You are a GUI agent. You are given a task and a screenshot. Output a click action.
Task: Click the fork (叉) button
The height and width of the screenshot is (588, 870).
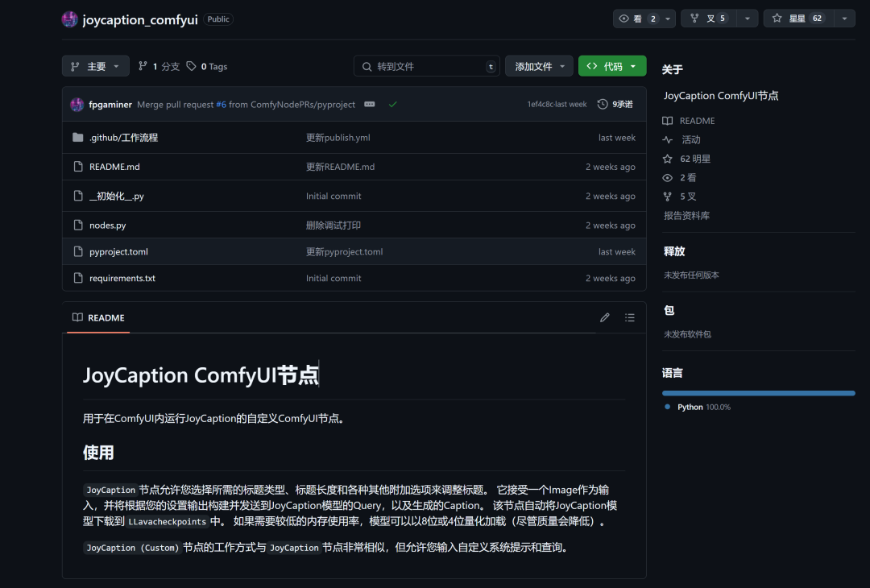click(x=709, y=19)
